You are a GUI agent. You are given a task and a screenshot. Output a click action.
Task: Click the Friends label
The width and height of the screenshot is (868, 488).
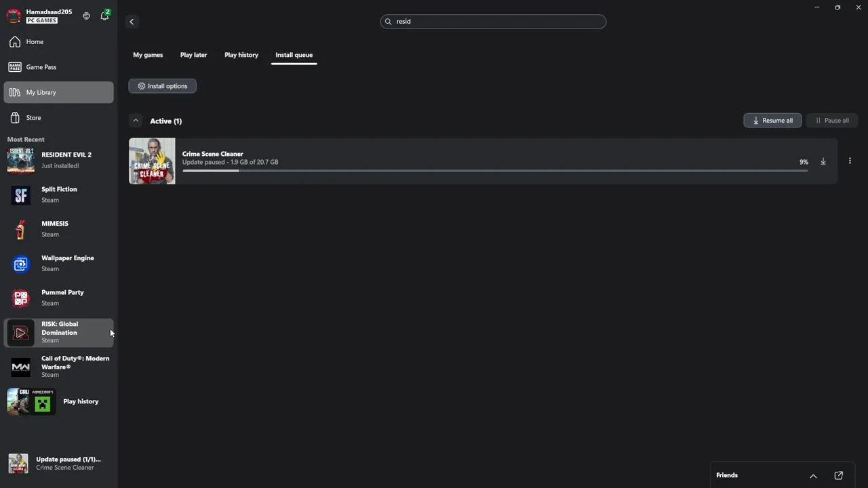pyautogui.click(x=727, y=475)
